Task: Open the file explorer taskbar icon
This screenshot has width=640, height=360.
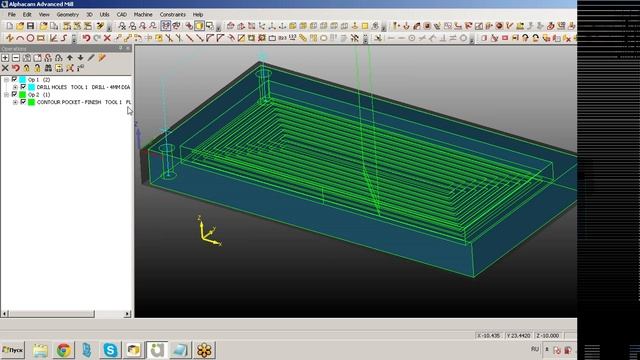Action: point(40,350)
